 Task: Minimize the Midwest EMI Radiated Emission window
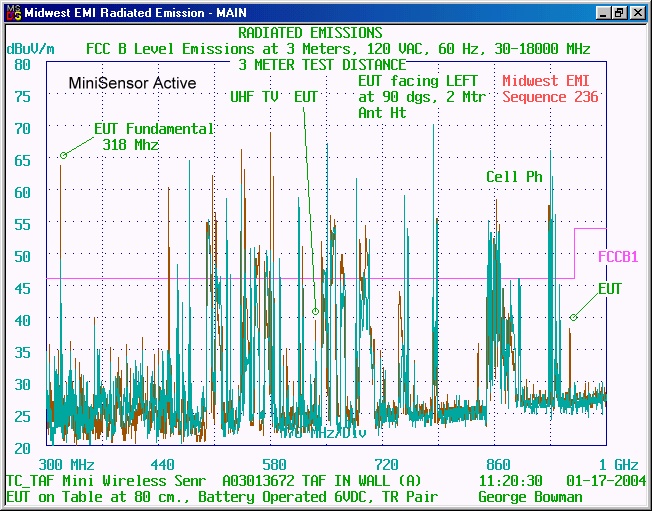(603, 13)
